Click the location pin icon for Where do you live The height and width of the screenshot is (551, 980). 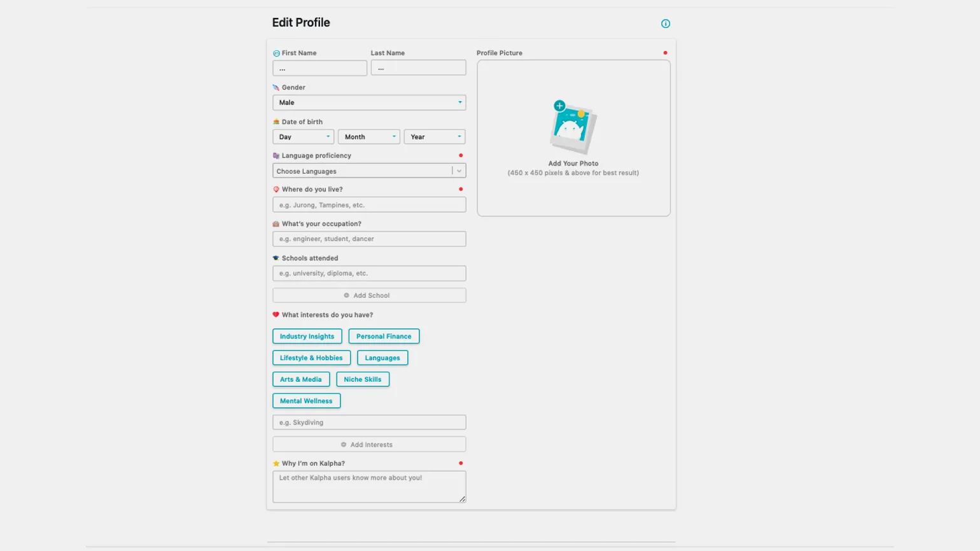[x=276, y=190]
